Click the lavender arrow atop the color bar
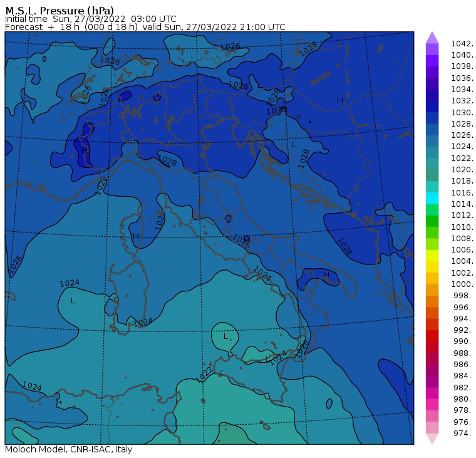The width and height of the screenshot is (476, 458). [432, 38]
